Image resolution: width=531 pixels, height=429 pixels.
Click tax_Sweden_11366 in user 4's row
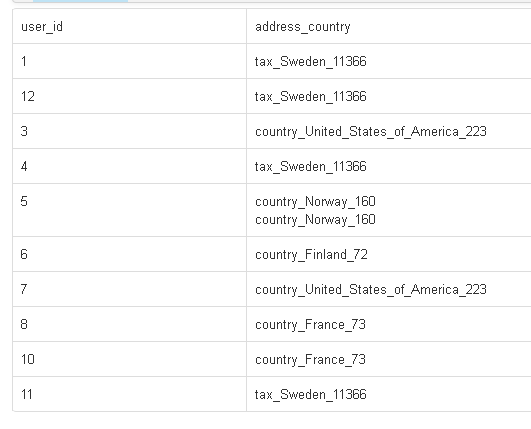[x=311, y=167]
